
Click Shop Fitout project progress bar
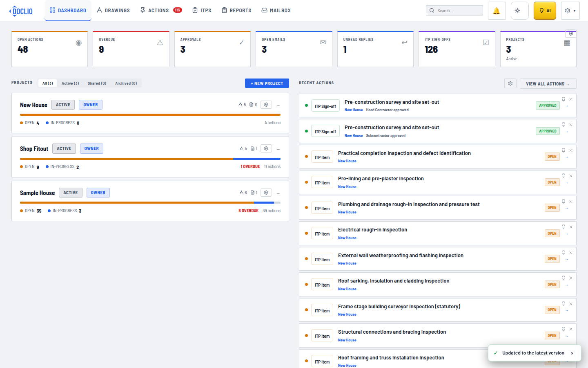pos(150,159)
